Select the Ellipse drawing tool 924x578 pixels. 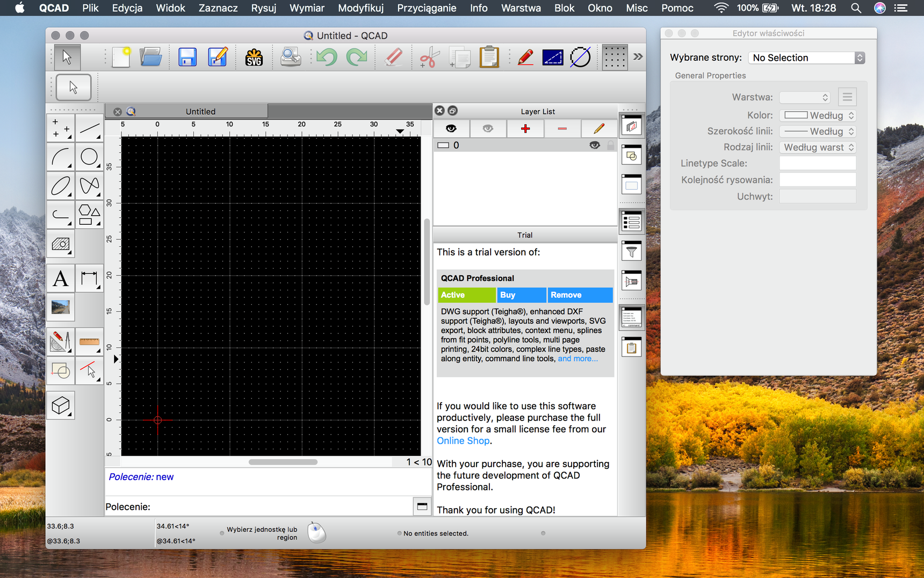pos(60,186)
